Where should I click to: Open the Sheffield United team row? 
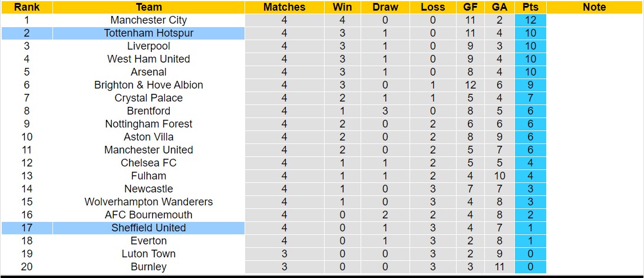click(148, 228)
